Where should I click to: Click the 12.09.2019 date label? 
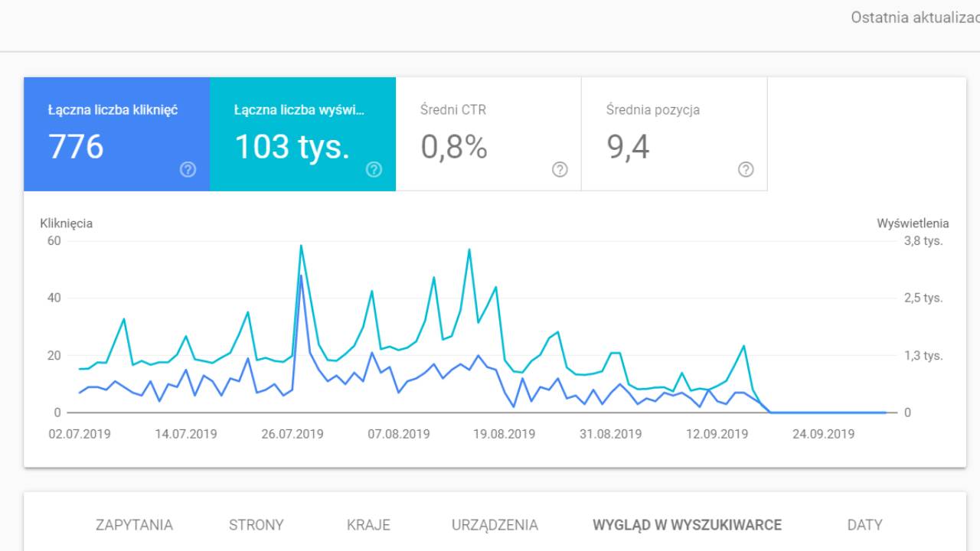pos(717,434)
